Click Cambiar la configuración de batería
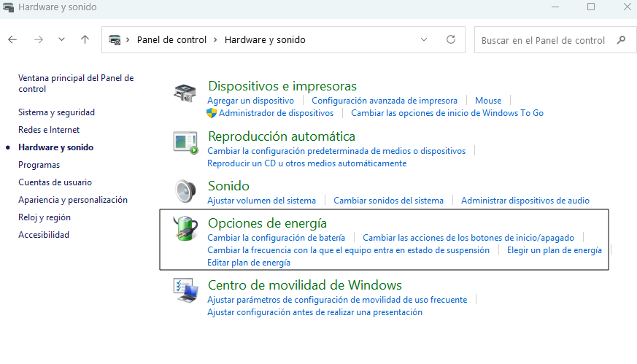Image resolution: width=637 pixels, height=364 pixels. pyautogui.click(x=277, y=238)
